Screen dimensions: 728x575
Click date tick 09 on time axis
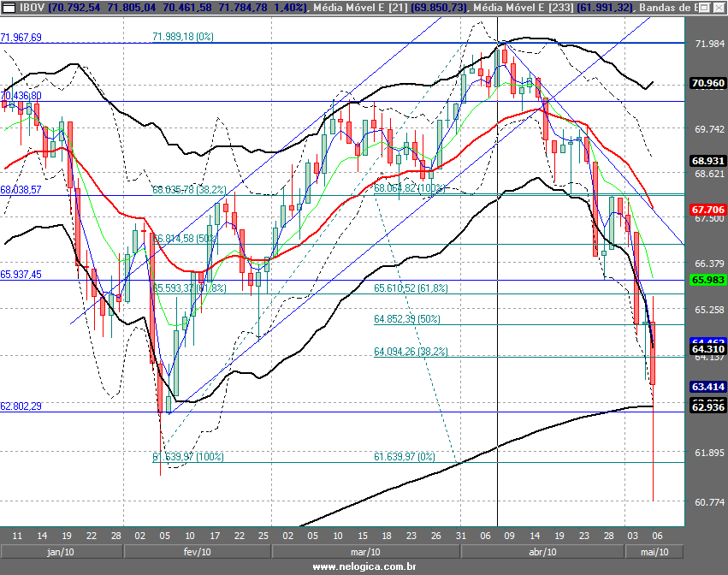pos(510,536)
